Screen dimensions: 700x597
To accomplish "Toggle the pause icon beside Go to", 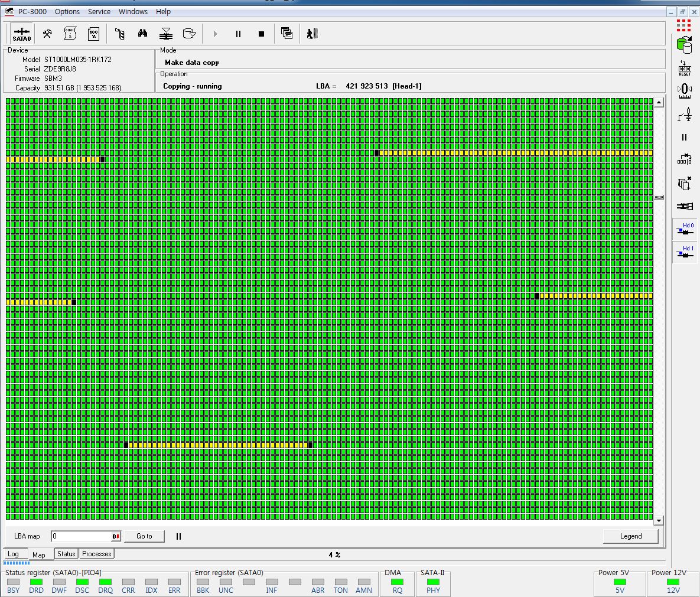I will pyautogui.click(x=178, y=536).
